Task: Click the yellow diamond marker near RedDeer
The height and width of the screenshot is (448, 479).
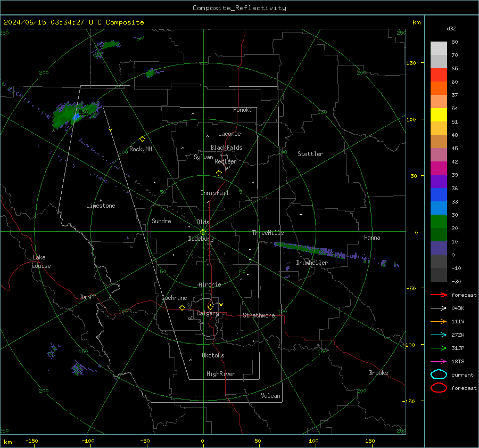Action: 219,173
